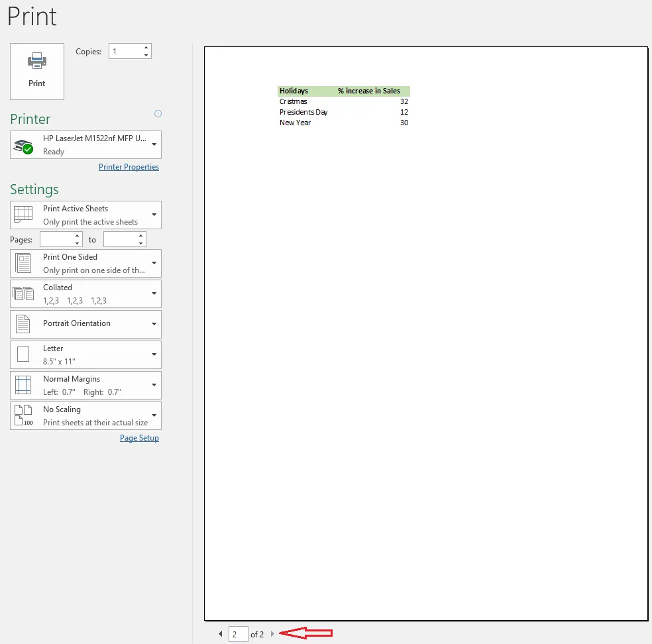Viewport: 652px width, 644px height.
Task: Click the No Scaling 100 icon
Action: [x=23, y=415]
